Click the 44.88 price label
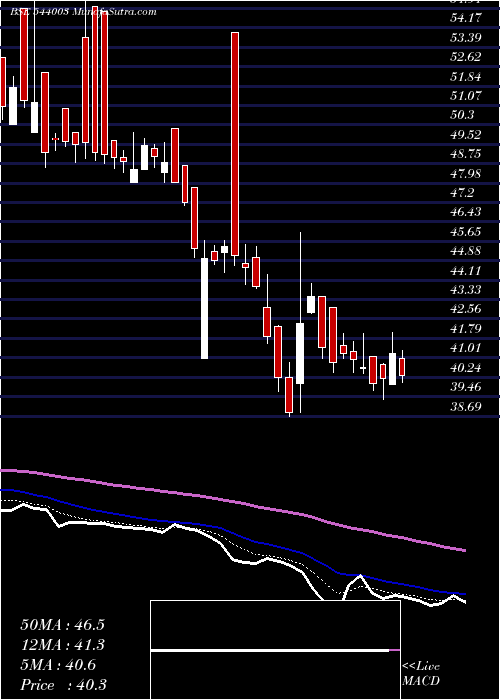 466,251
